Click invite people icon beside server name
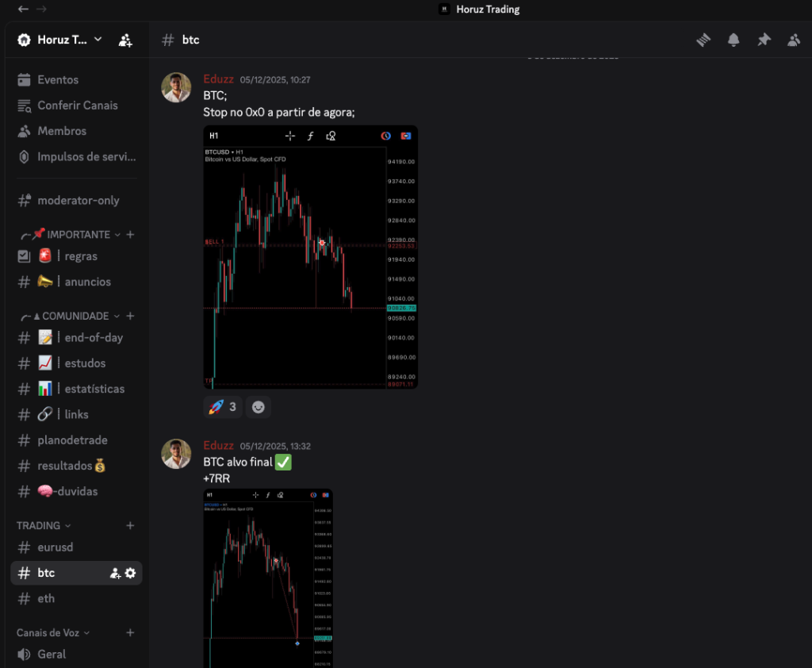 click(125, 40)
